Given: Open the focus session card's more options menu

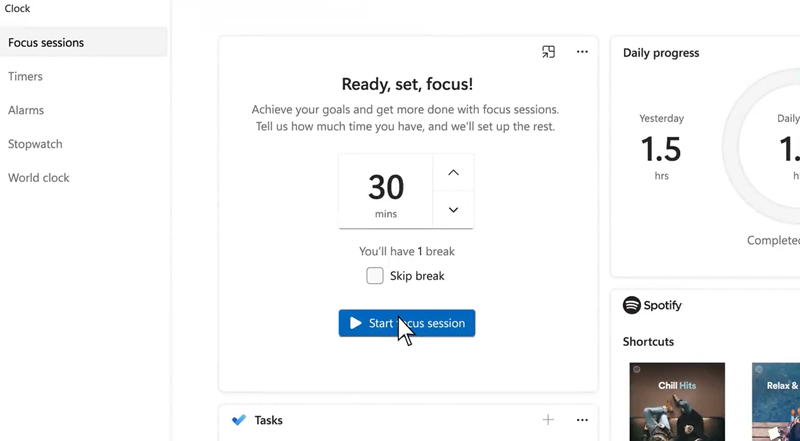Looking at the screenshot, I should click(582, 52).
